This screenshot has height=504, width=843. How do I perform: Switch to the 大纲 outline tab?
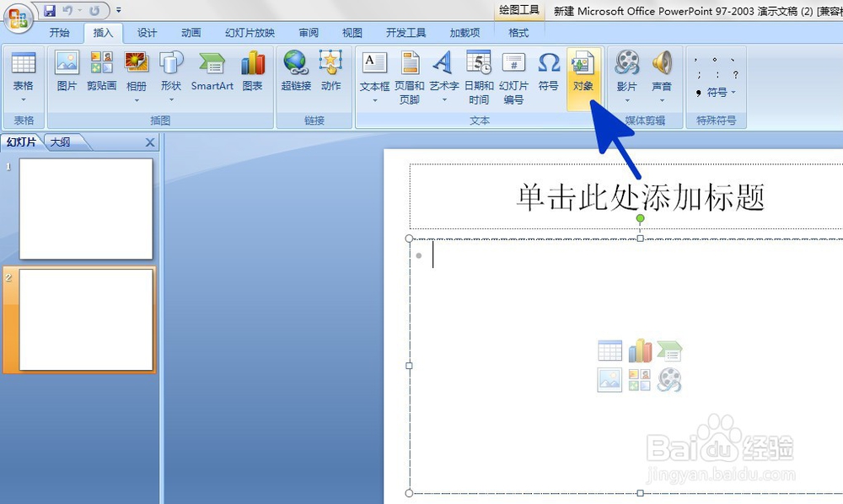pos(60,142)
